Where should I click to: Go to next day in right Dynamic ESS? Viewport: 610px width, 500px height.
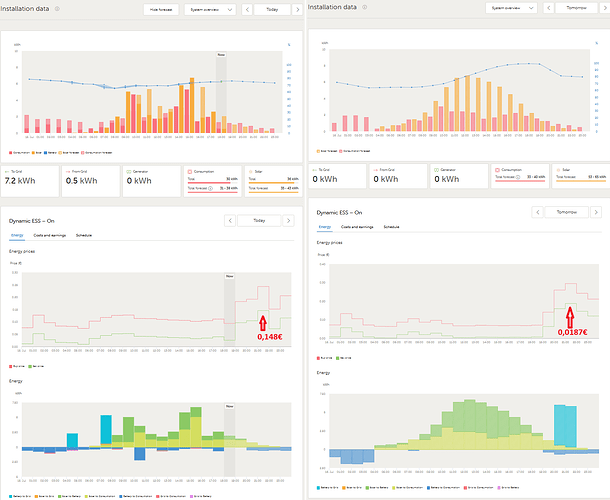pyautogui.click(x=596, y=212)
